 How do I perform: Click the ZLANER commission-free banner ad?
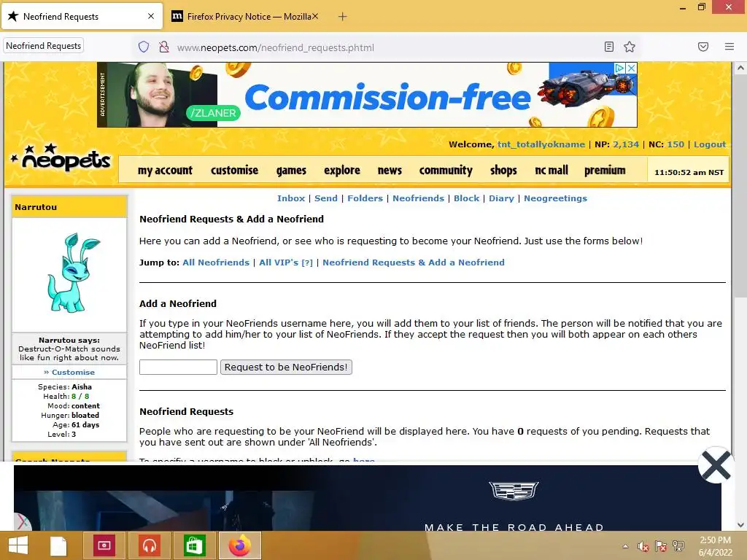tap(367, 95)
